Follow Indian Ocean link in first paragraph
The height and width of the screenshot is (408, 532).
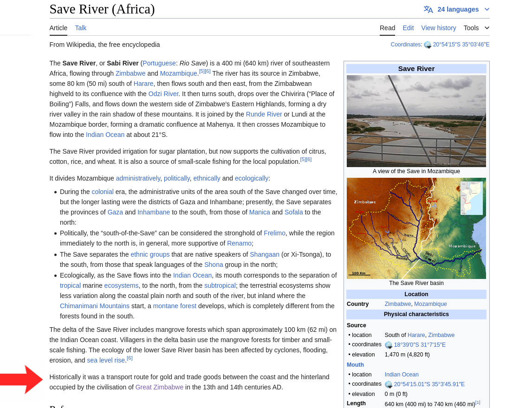tap(105, 134)
